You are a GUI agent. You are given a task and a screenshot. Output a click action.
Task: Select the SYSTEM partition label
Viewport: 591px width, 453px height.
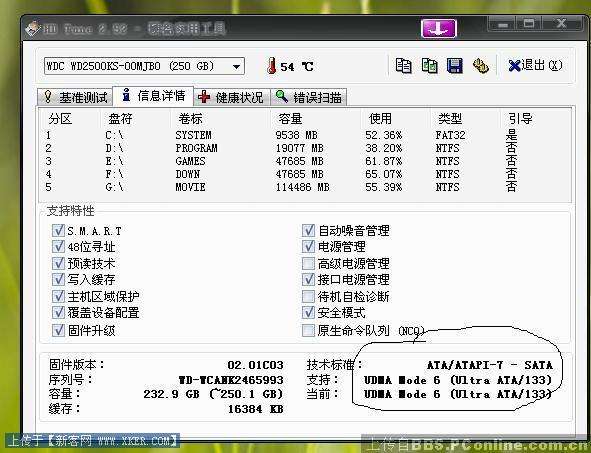click(193, 135)
